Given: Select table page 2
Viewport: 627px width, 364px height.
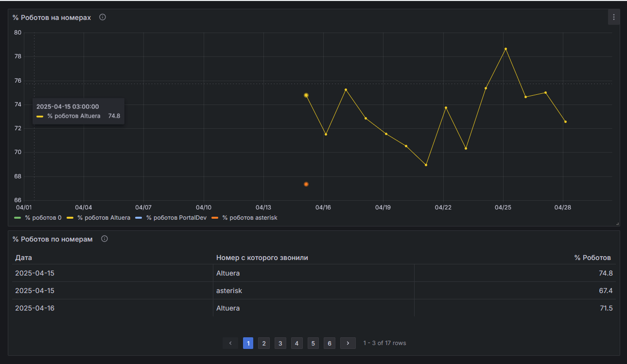Looking at the screenshot, I should [x=264, y=343].
